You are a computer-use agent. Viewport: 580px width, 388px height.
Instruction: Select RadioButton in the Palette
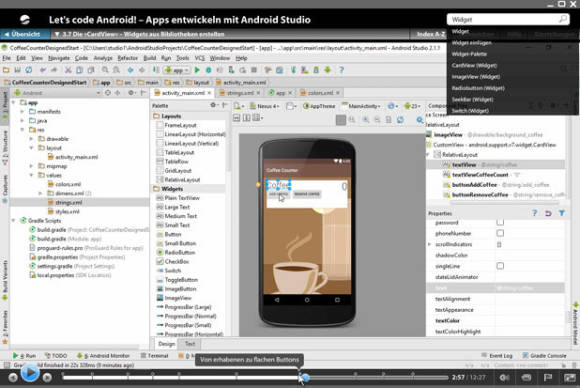pyautogui.click(x=180, y=252)
